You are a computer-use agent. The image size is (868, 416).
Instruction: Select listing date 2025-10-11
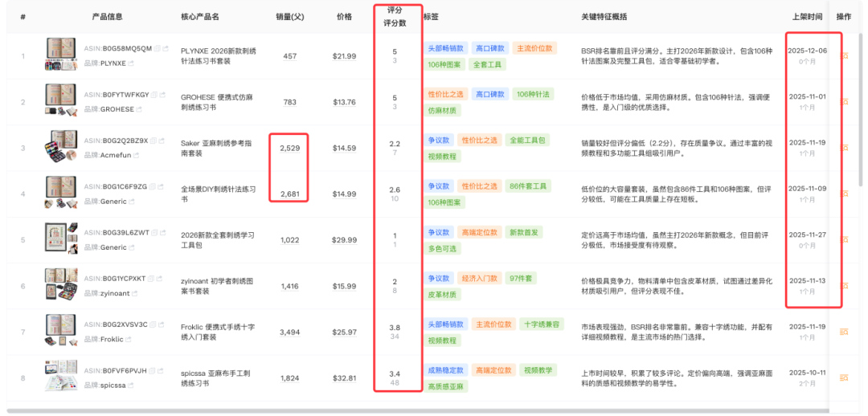[x=808, y=373]
